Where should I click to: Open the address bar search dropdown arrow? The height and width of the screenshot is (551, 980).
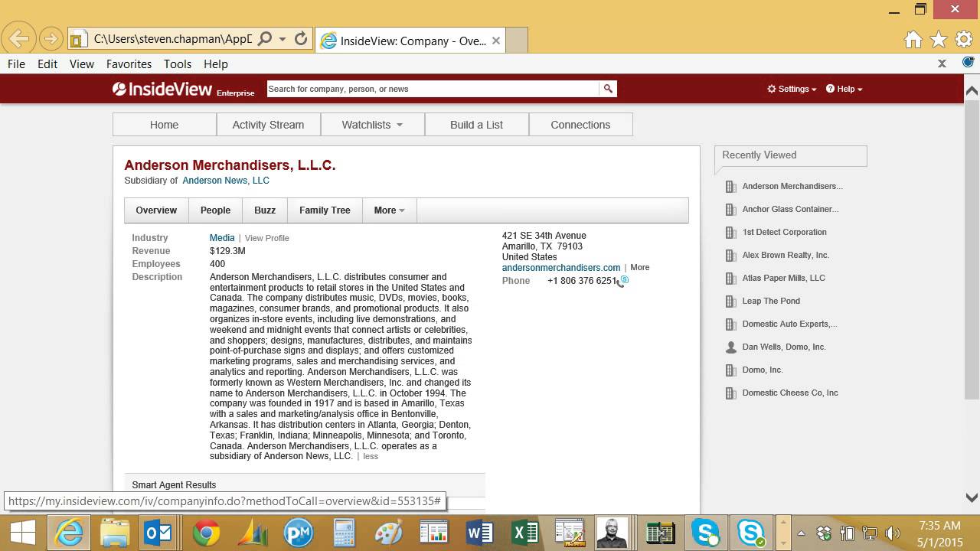pyautogui.click(x=283, y=38)
